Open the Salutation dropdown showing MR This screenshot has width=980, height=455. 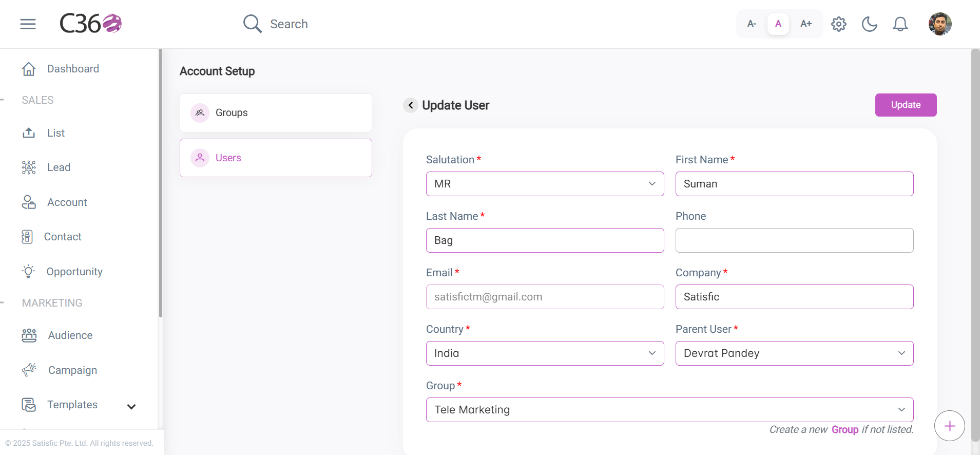click(x=545, y=184)
